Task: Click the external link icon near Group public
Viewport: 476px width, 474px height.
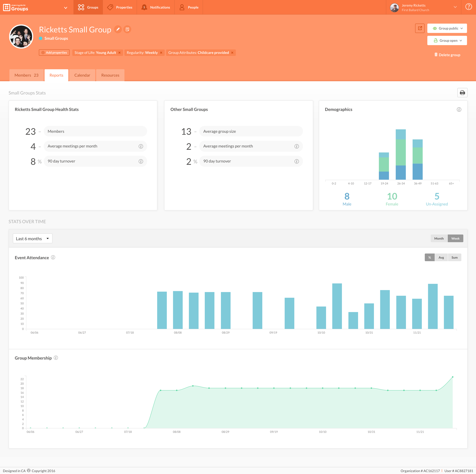Action: click(x=420, y=28)
